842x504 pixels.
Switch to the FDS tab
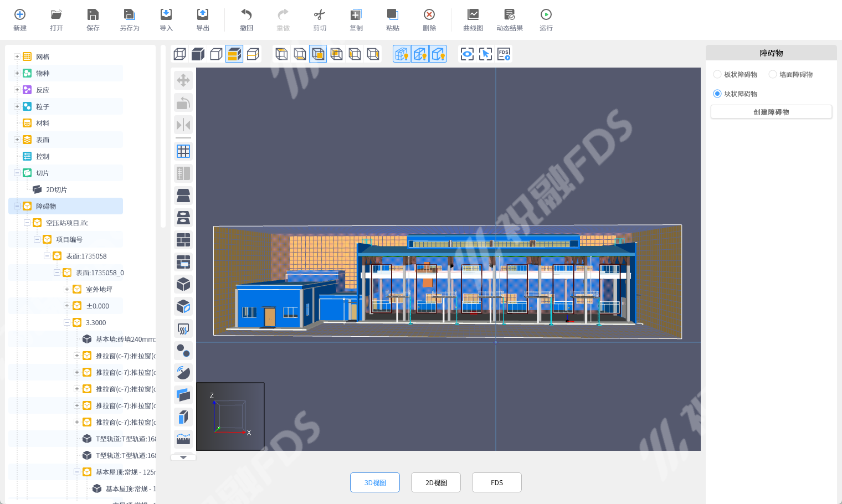point(496,482)
